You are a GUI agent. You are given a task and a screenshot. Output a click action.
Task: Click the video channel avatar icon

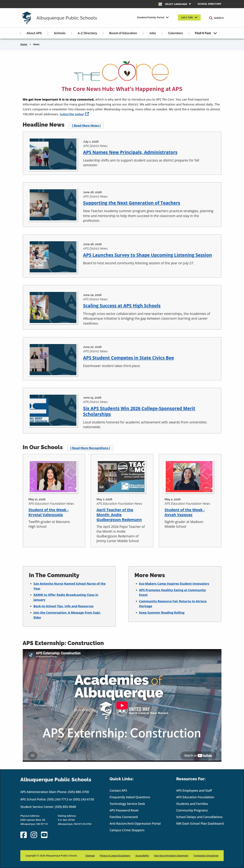[31, 655]
